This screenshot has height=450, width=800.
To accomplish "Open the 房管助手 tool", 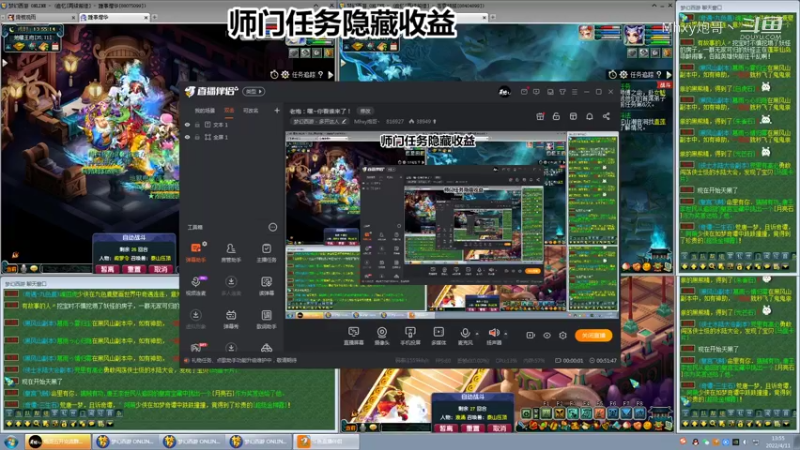I will (231, 253).
